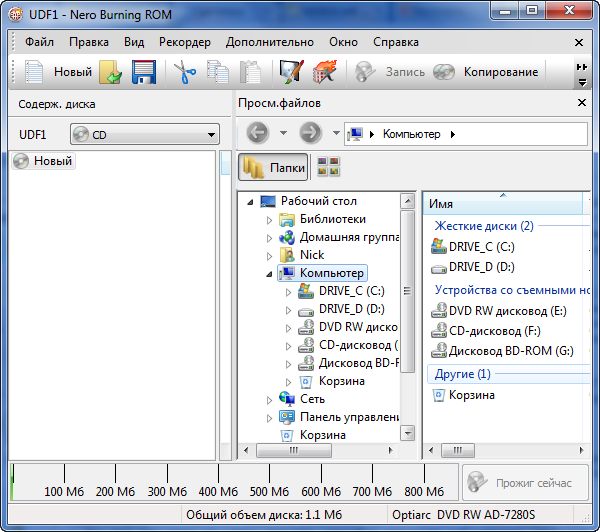Image resolution: width=600 pixels, height=532 pixels.
Task: Click the save floppy disk icon
Action: click(143, 72)
